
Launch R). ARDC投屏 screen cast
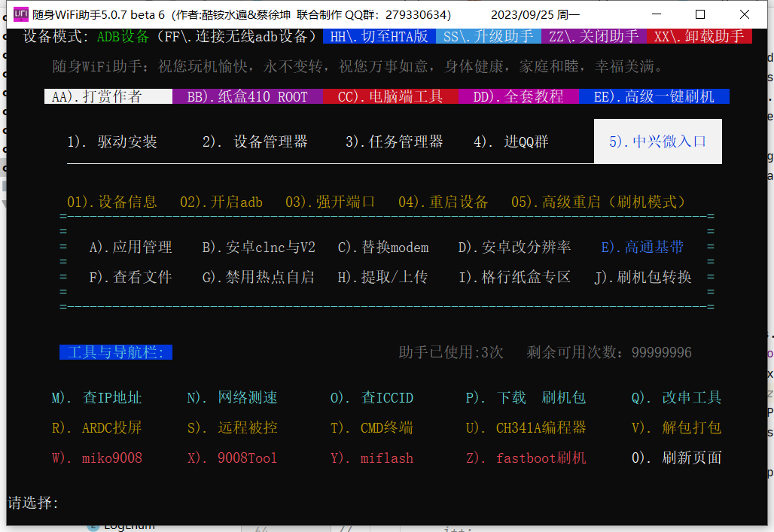(x=96, y=428)
